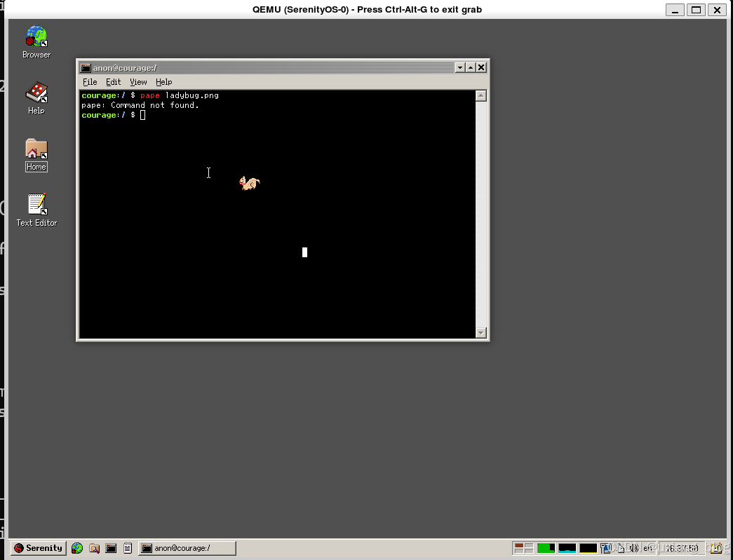
Task: Click the clipboard history tray icon
Action: click(620, 548)
